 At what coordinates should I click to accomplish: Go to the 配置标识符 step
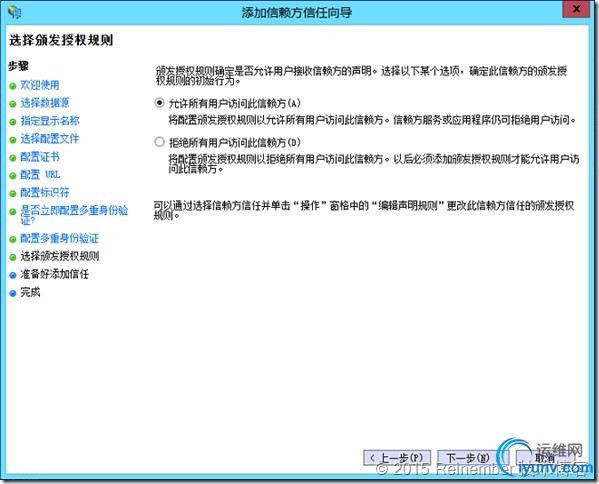[x=45, y=193]
